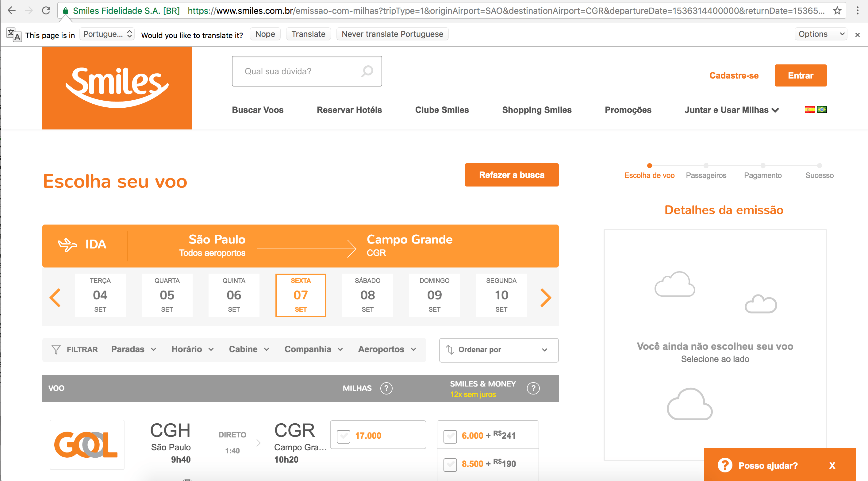Click the search magnifier icon

367,71
